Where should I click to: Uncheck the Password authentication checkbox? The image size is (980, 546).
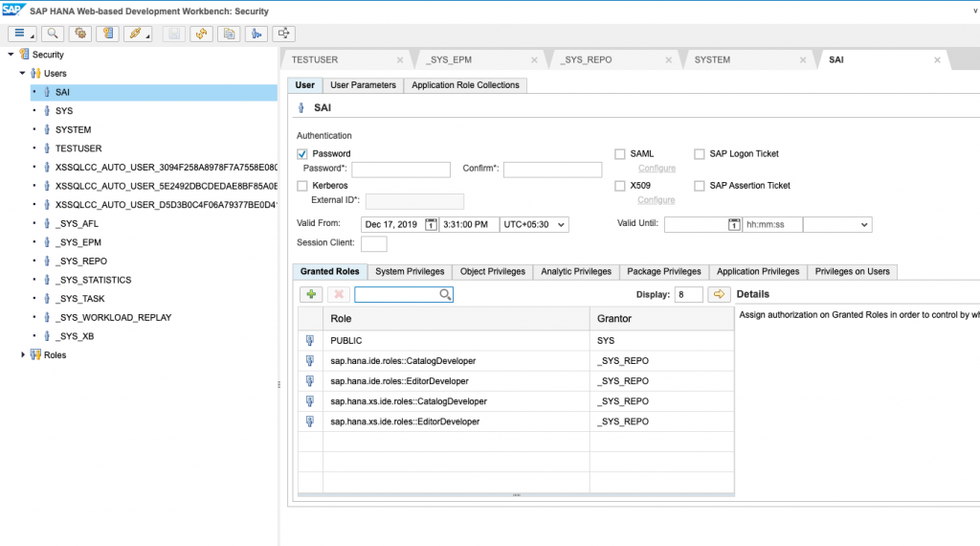click(302, 154)
